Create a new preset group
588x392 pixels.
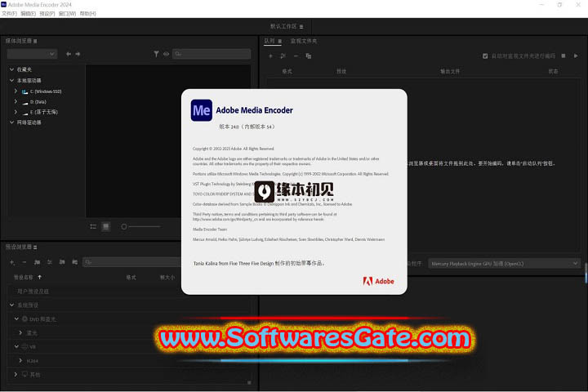37,262
